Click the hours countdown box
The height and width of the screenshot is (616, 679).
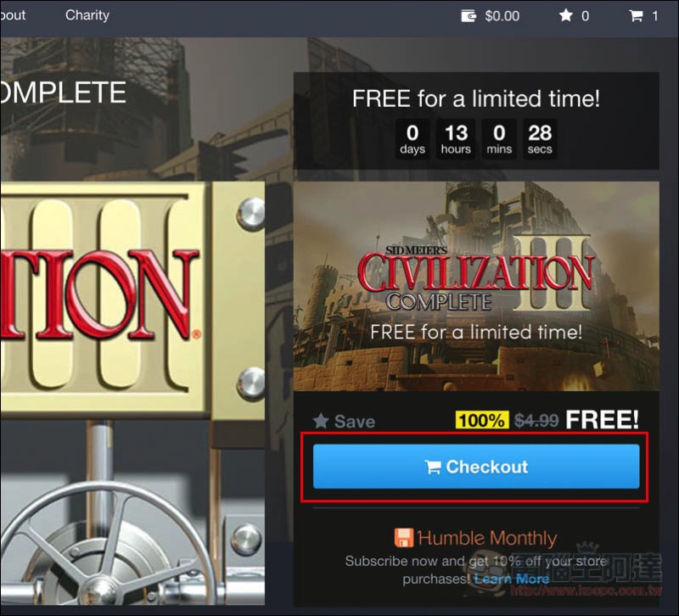point(456,139)
